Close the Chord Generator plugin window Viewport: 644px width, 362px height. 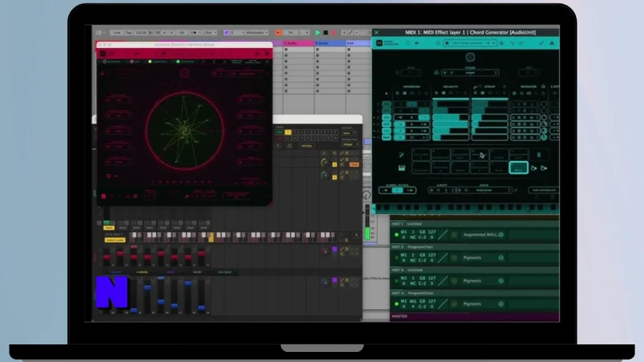376,33
